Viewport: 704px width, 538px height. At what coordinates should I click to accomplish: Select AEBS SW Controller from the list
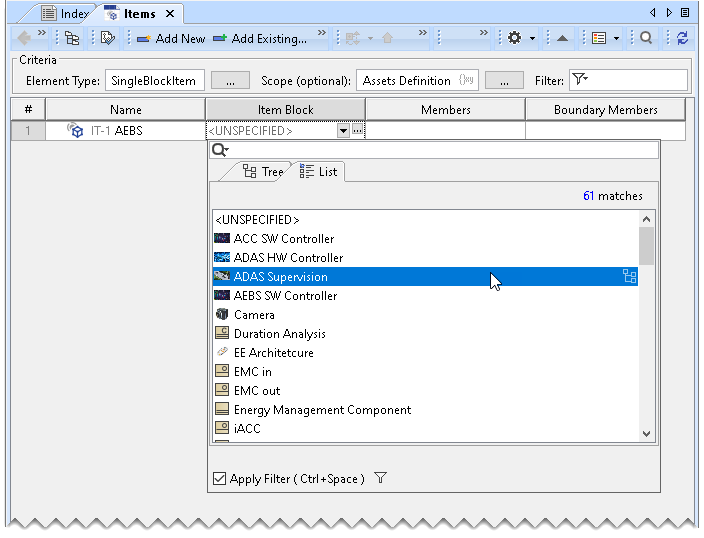[285, 296]
